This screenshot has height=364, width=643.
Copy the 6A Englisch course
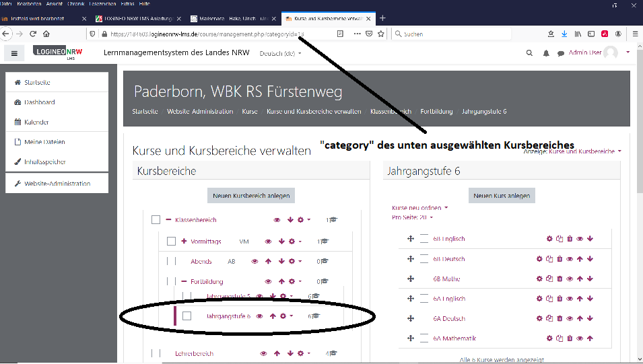(x=549, y=299)
